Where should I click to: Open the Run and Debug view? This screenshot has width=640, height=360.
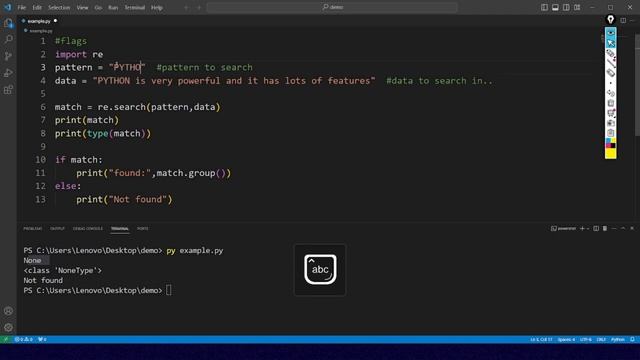pos(8,73)
